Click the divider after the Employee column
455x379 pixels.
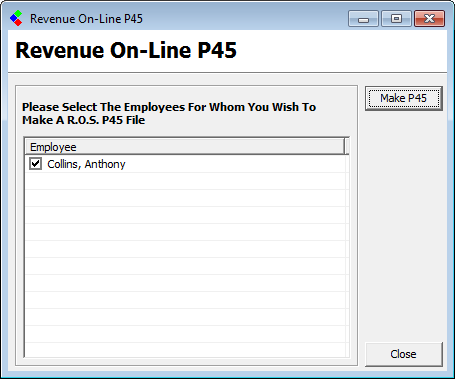pyautogui.click(x=344, y=147)
